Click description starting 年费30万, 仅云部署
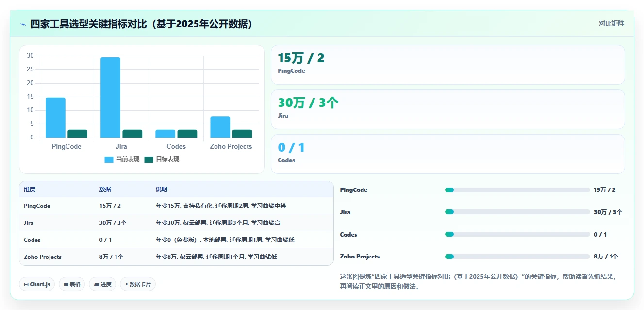 pyautogui.click(x=218, y=223)
